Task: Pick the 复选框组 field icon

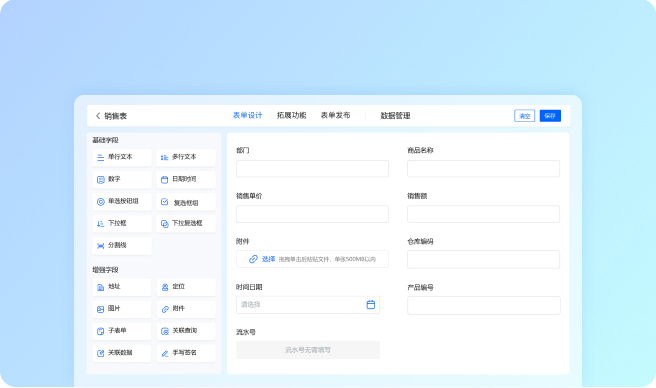Action: coord(164,202)
